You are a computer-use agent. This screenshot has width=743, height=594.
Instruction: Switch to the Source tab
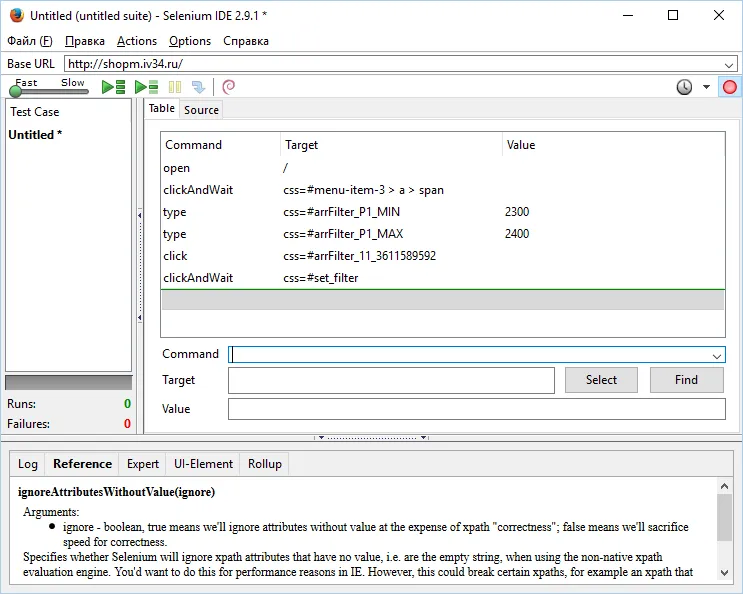pyautogui.click(x=201, y=110)
